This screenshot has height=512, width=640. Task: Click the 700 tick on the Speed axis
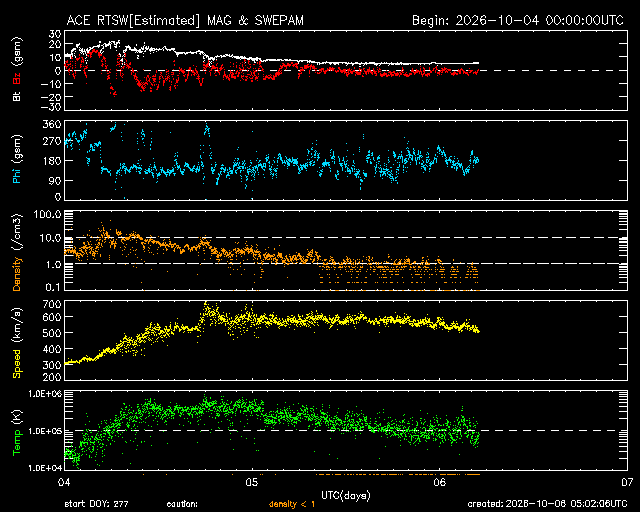click(x=52, y=304)
